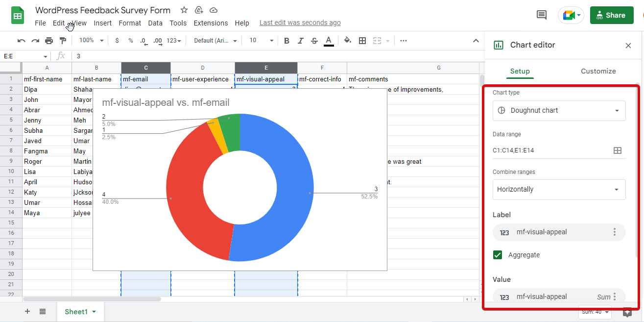Open the Google Sheets home icon

[x=18, y=15]
